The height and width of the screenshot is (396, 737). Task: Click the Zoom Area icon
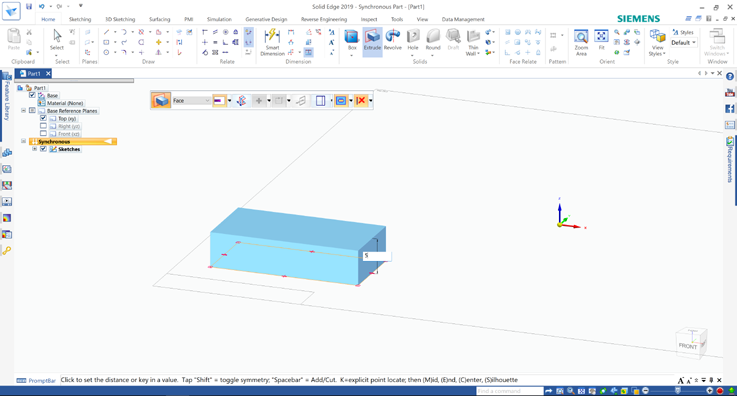point(581,42)
